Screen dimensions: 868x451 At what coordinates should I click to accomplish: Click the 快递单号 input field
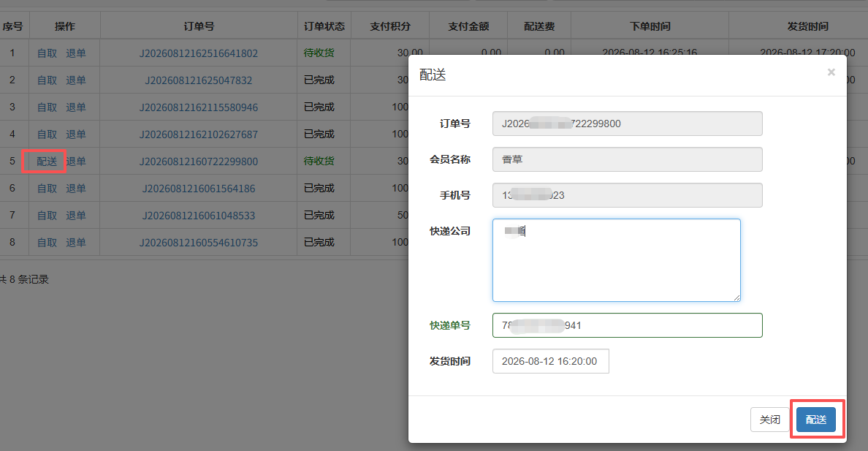(x=627, y=325)
